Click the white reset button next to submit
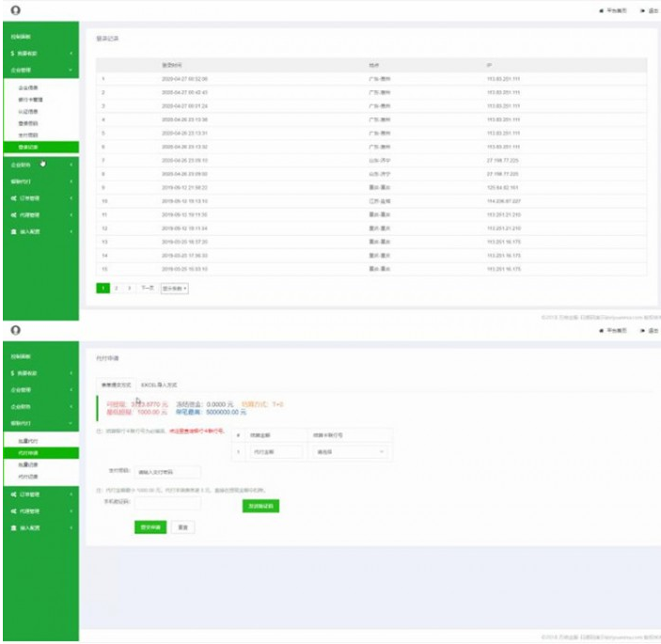The height and width of the screenshot is (644, 661). tap(183, 527)
